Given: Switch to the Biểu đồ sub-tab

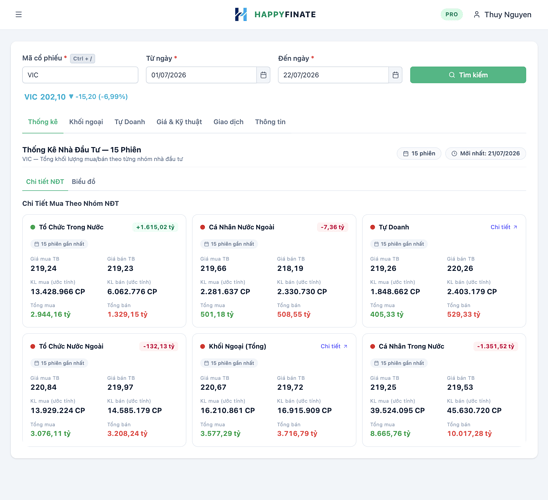Looking at the screenshot, I should 83,182.
